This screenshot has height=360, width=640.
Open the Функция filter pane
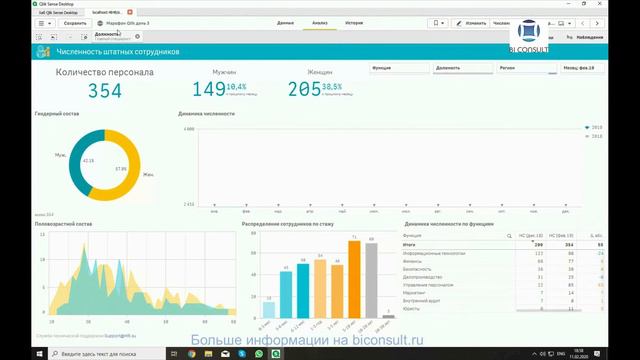pyautogui.click(x=399, y=68)
